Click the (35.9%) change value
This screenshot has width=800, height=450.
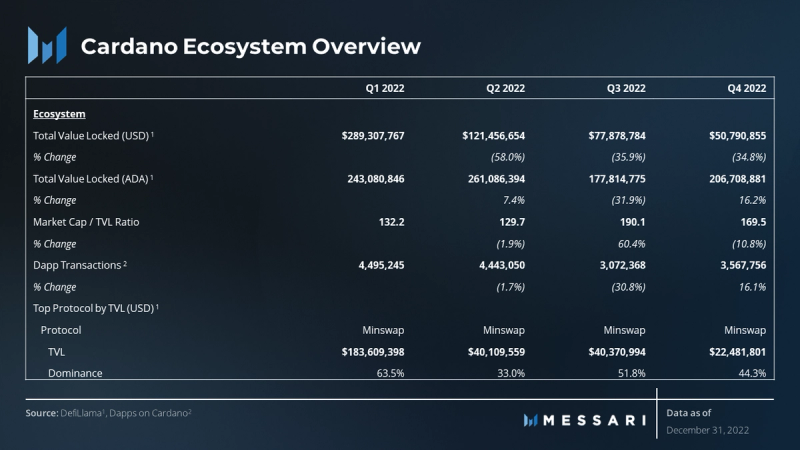click(628, 157)
